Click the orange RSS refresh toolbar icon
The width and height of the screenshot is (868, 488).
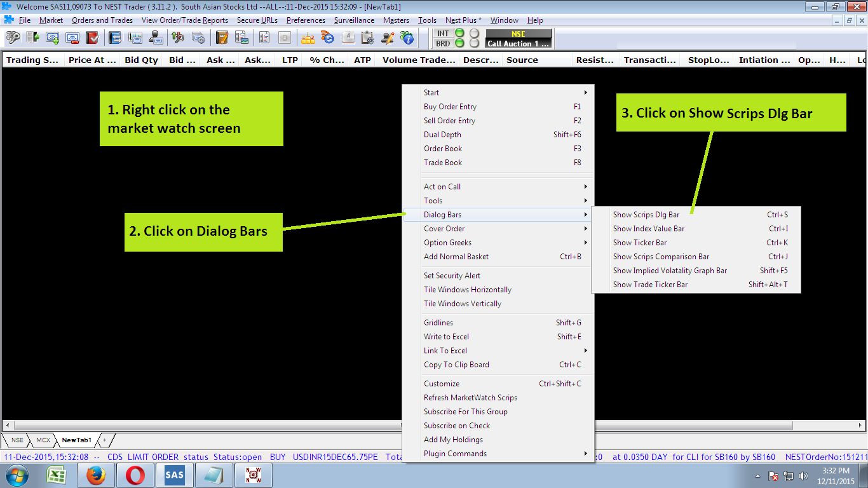coord(328,38)
